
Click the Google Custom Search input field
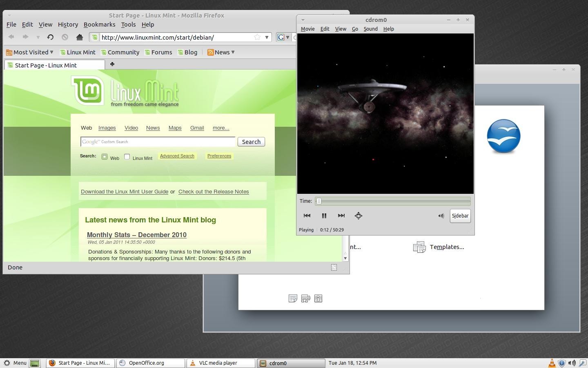click(x=158, y=142)
